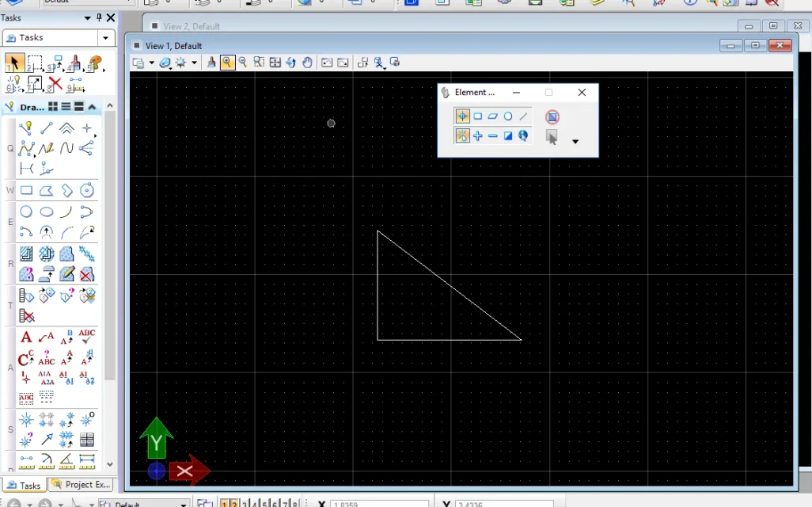
Task: Select the Element Selection arrow tool
Action: (x=13, y=63)
